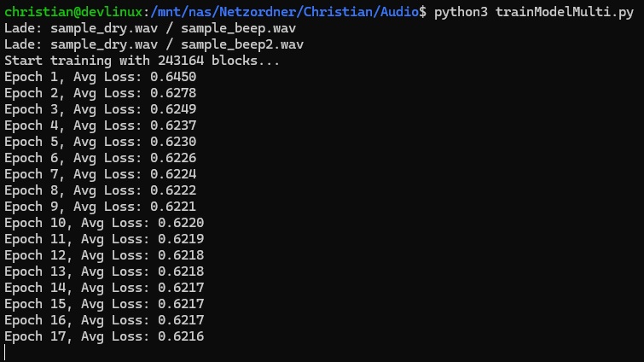Click the Start training with 243164 blocks line
Screen dimensions: 644x362
(x=142, y=61)
